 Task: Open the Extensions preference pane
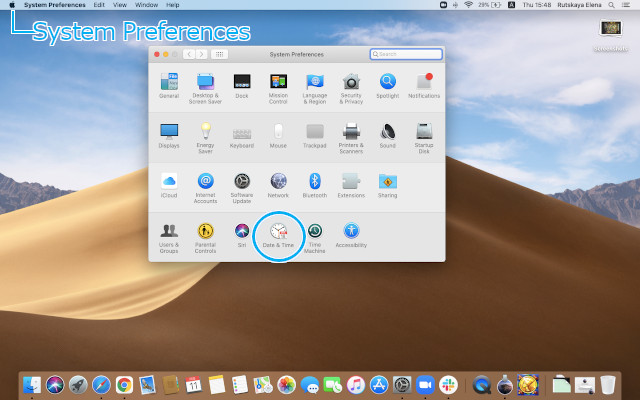pos(351,185)
